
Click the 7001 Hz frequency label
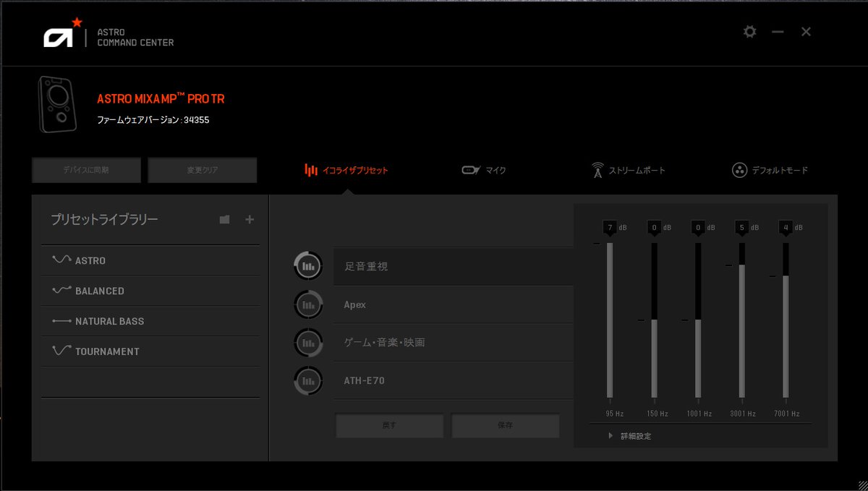[x=786, y=414]
